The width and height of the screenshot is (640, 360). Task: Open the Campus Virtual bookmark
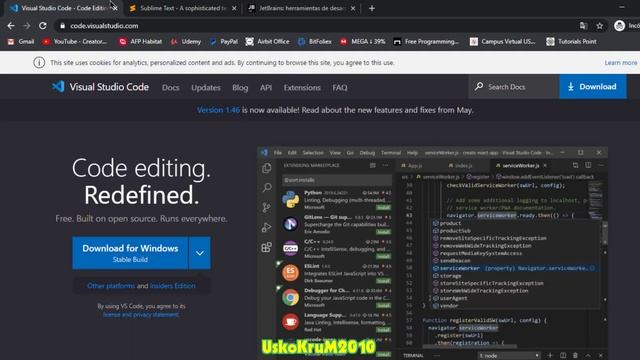click(x=502, y=42)
